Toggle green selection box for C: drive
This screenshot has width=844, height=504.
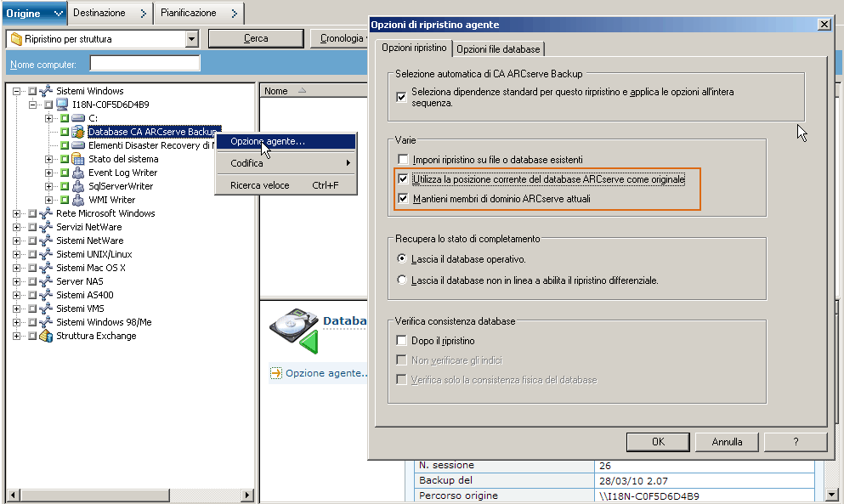tap(65, 118)
